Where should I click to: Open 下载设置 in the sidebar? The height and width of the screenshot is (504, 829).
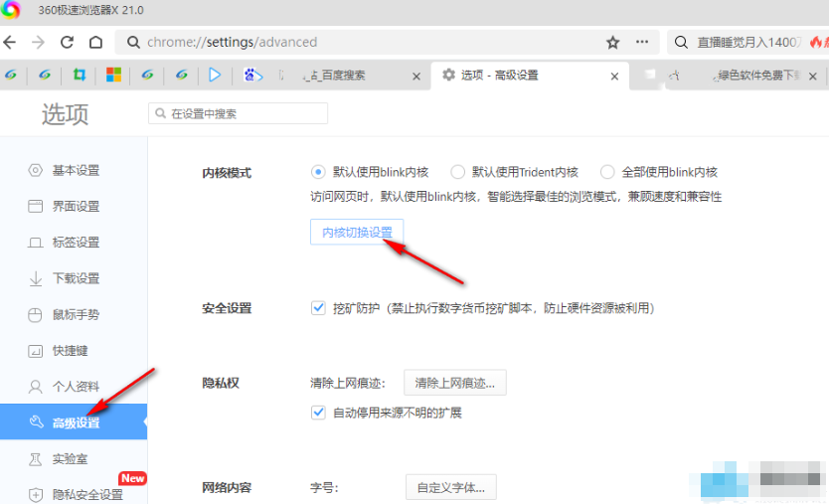74,278
